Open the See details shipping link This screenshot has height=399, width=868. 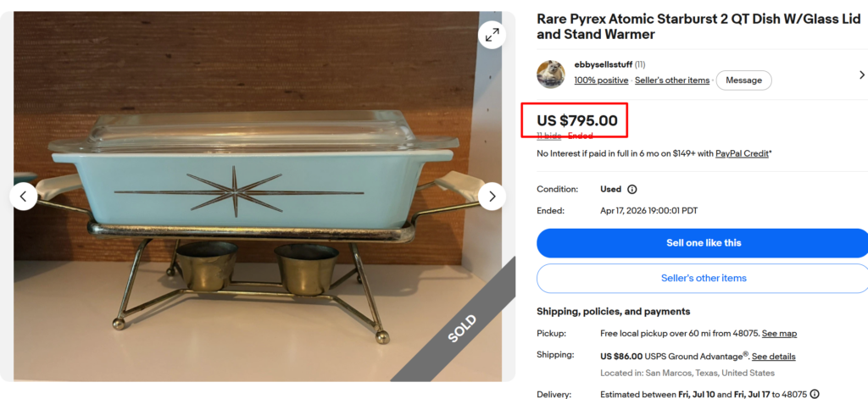point(773,357)
